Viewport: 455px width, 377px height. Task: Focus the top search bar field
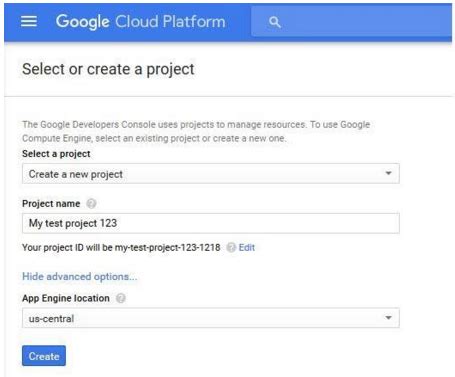coord(351,22)
